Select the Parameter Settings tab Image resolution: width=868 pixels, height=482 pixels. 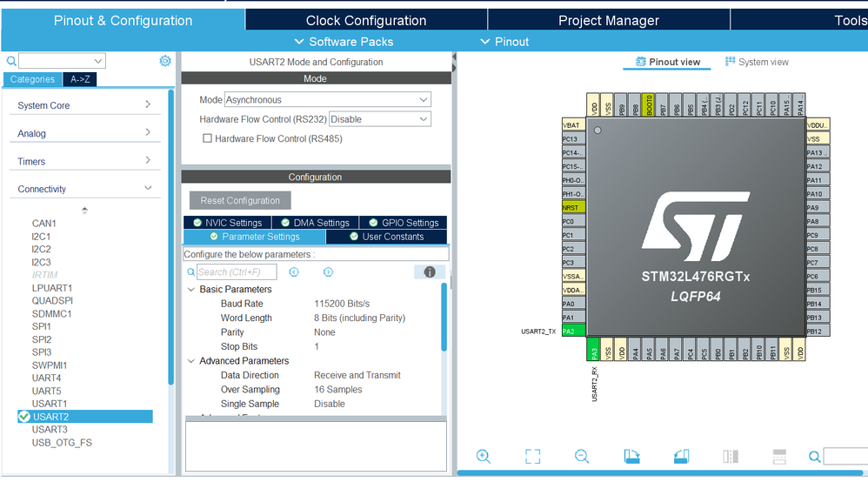(255, 237)
